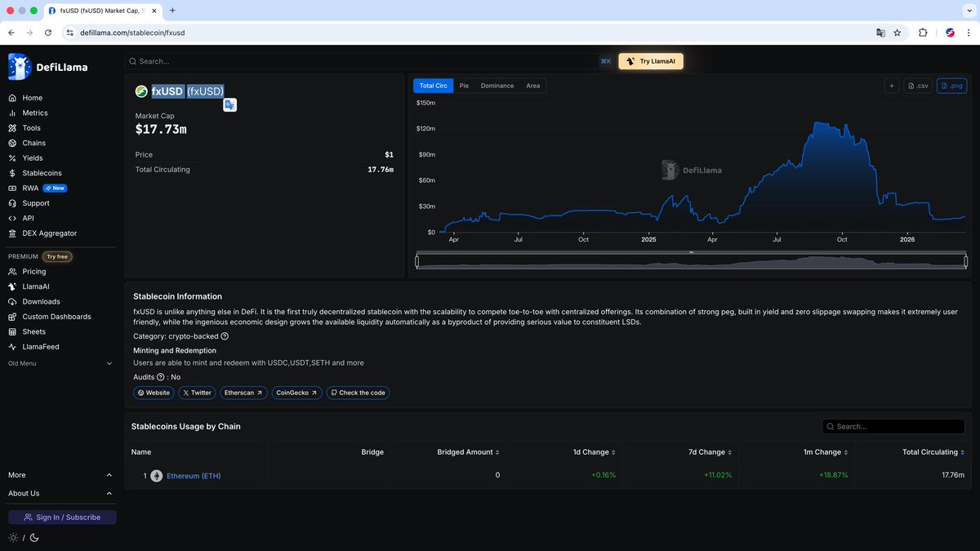Open a new browser tab

click(x=172, y=10)
